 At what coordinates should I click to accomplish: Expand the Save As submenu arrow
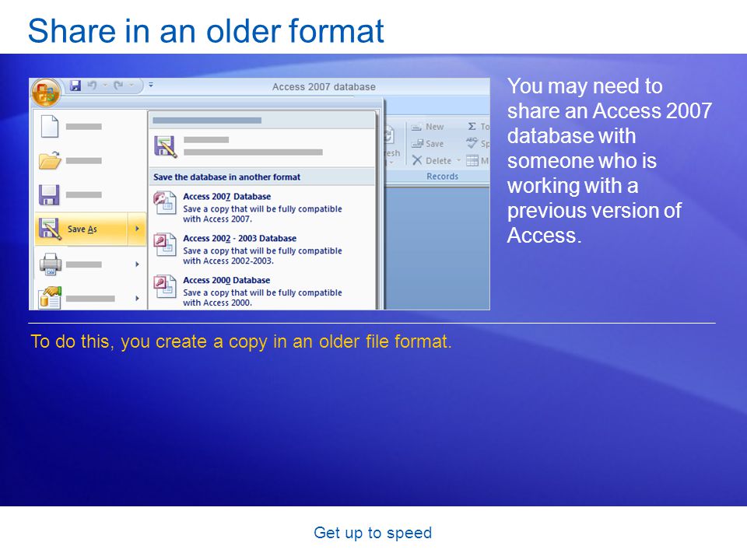(x=137, y=229)
